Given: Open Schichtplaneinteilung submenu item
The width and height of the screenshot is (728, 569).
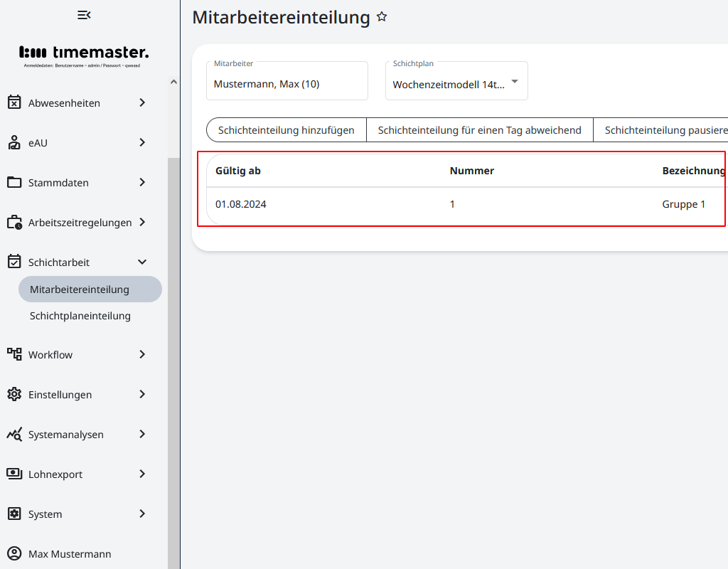Looking at the screenshot, I should [80, 316].
